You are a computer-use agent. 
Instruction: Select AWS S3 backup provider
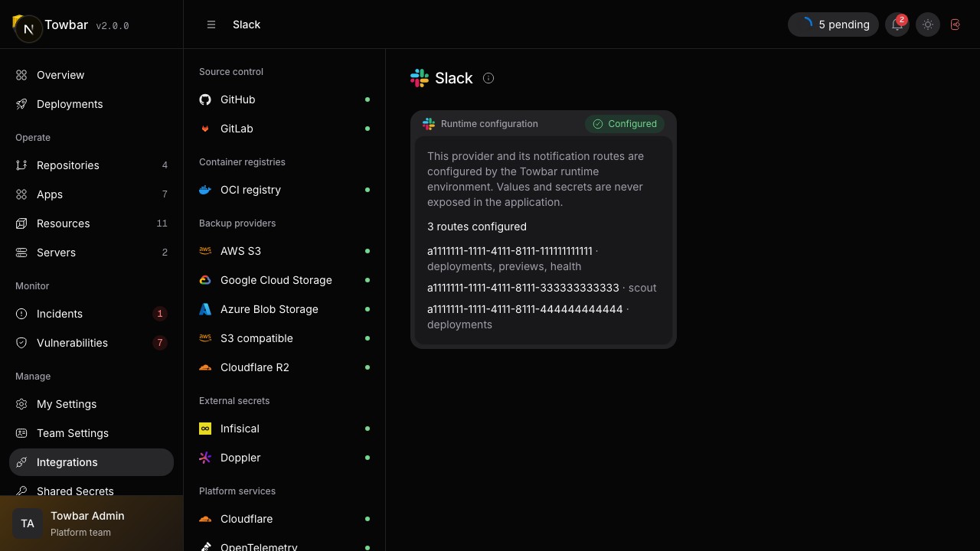[284, 251]
